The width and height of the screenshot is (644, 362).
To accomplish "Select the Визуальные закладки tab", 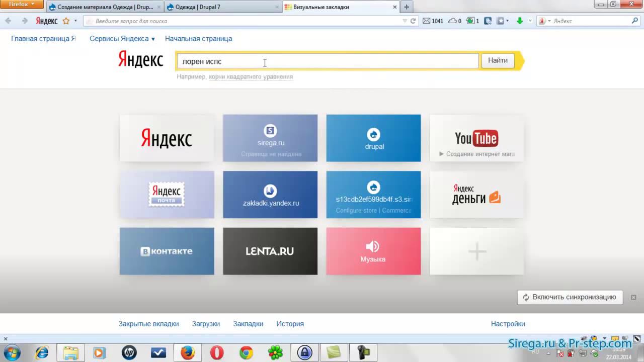I will [340, 7].
